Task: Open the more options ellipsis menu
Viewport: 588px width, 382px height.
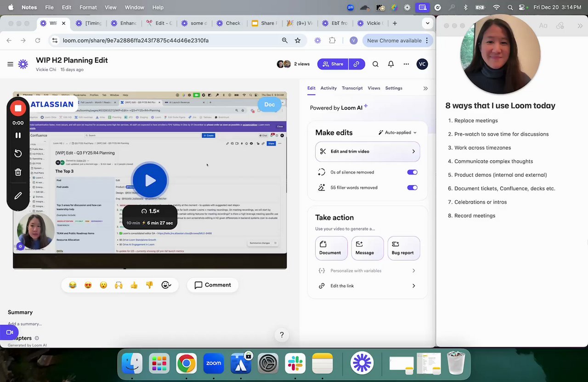Action: pos(406,64)
